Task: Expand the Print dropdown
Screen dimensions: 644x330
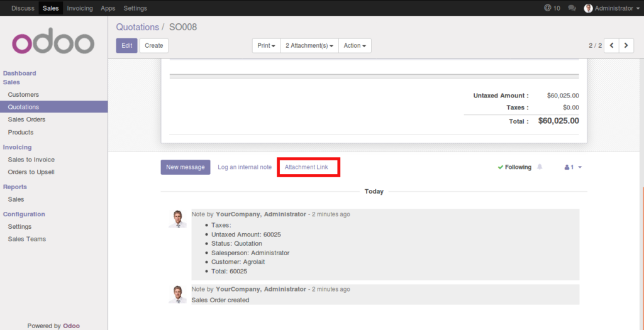Action: (x=266, y=45)
